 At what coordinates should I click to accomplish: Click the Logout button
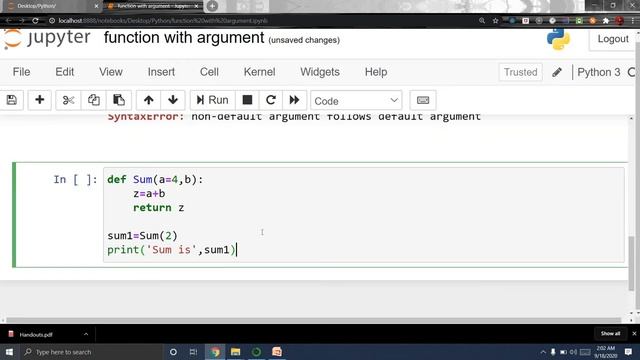613,39
